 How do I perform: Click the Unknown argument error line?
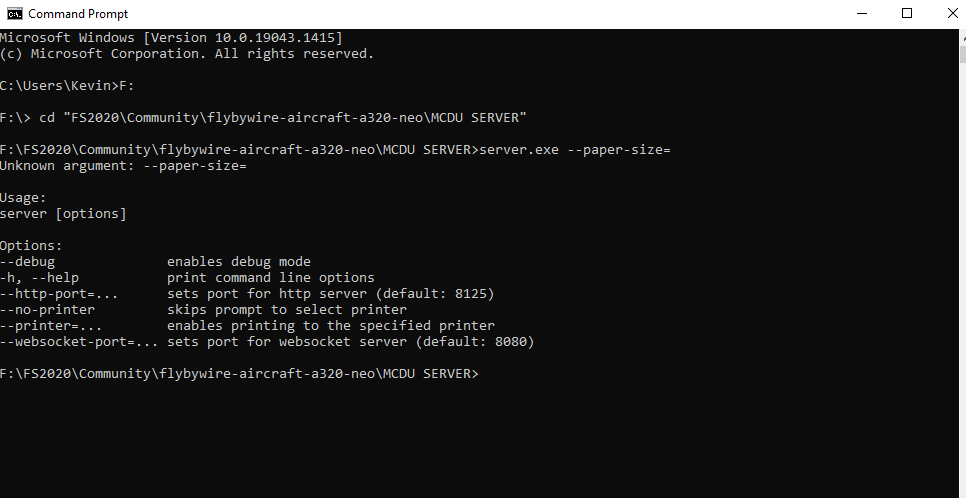[123, 166]
